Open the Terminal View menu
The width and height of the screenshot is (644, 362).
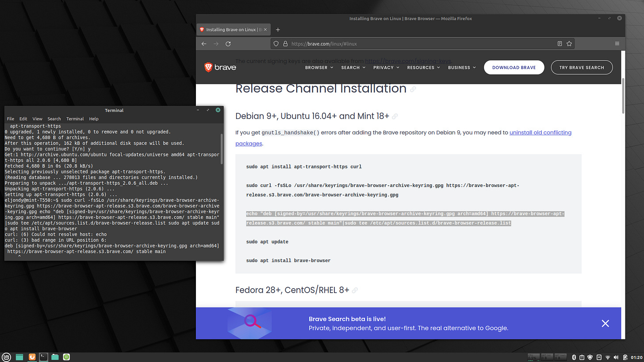tap(38, 119)
